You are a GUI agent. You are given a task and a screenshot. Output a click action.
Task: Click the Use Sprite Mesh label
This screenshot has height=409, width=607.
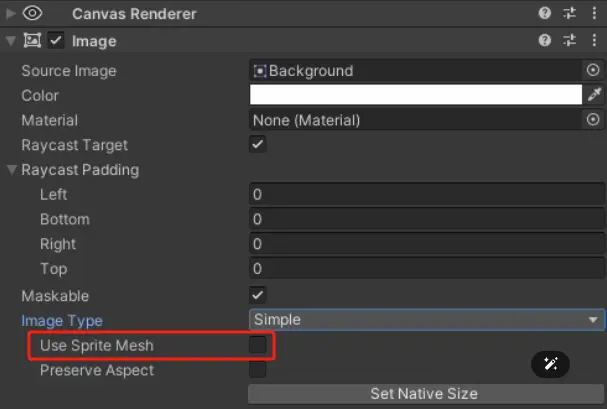coord(97,346)
